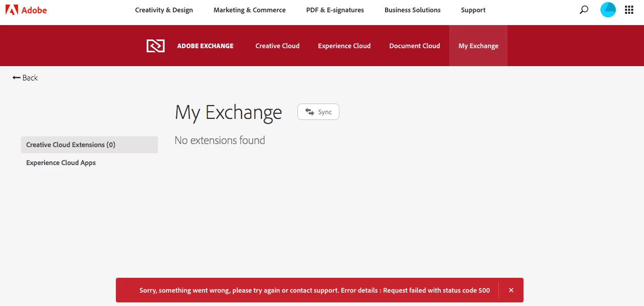Open Creativity & Design menu
This screenshot has height=306, width=644.
(164, 10)
